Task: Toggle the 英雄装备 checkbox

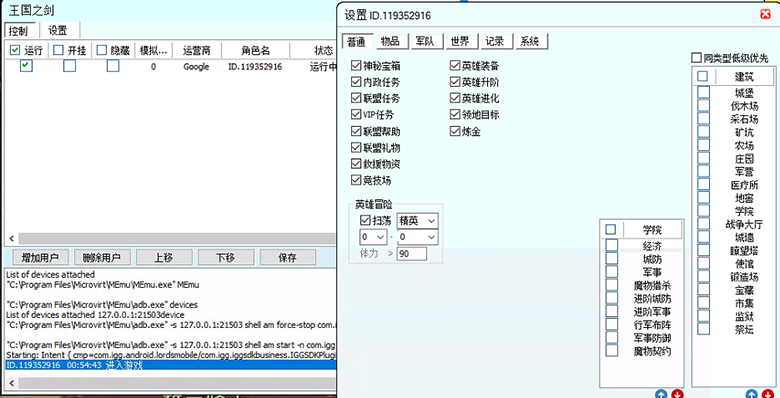Action: [x=455, y=66]
